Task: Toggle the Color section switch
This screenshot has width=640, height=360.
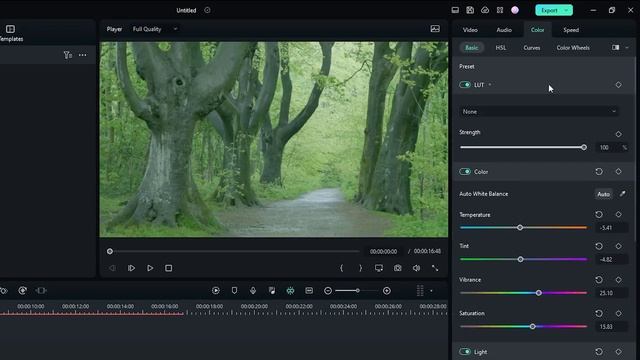Action: coord(465,171)
